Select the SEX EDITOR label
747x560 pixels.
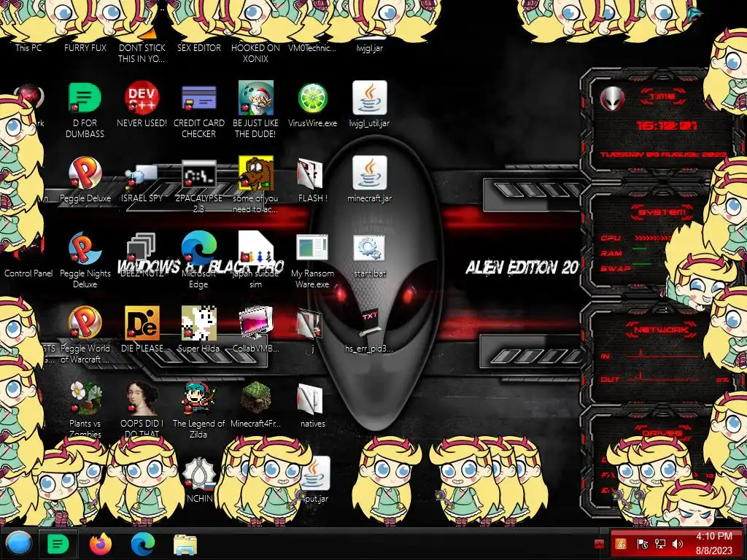[x=198, y=47]
